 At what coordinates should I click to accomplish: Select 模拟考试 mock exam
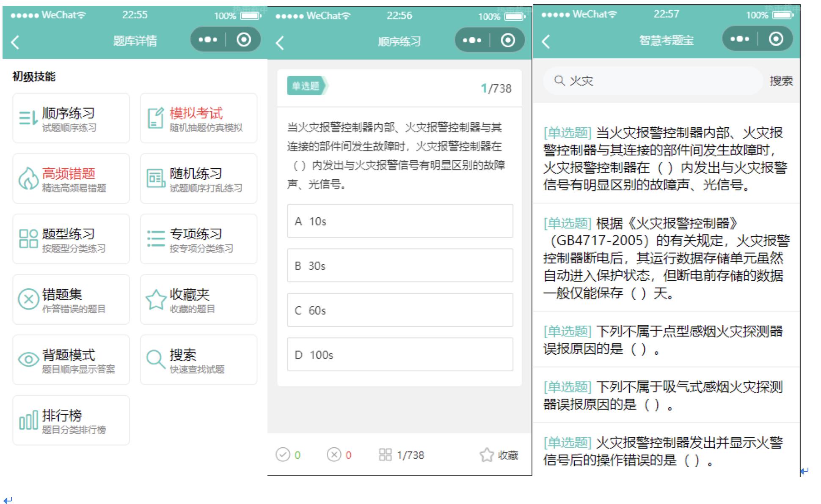(198, 118)
